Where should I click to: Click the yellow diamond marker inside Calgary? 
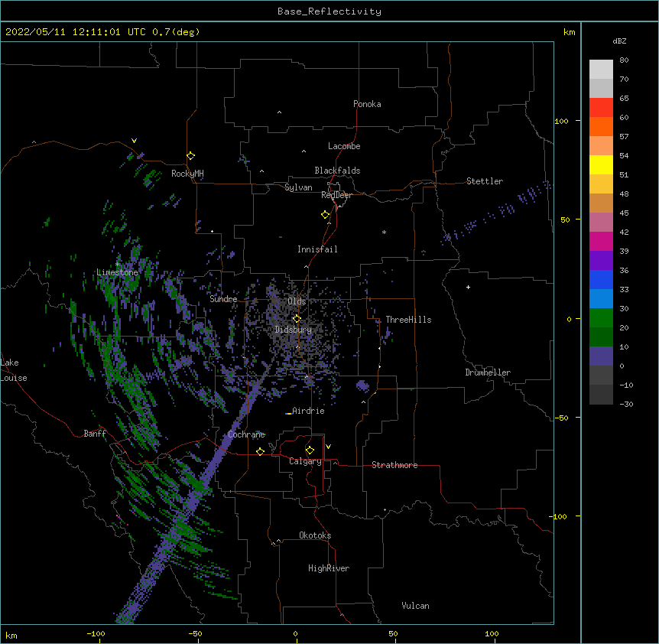[x=310, y=450]
